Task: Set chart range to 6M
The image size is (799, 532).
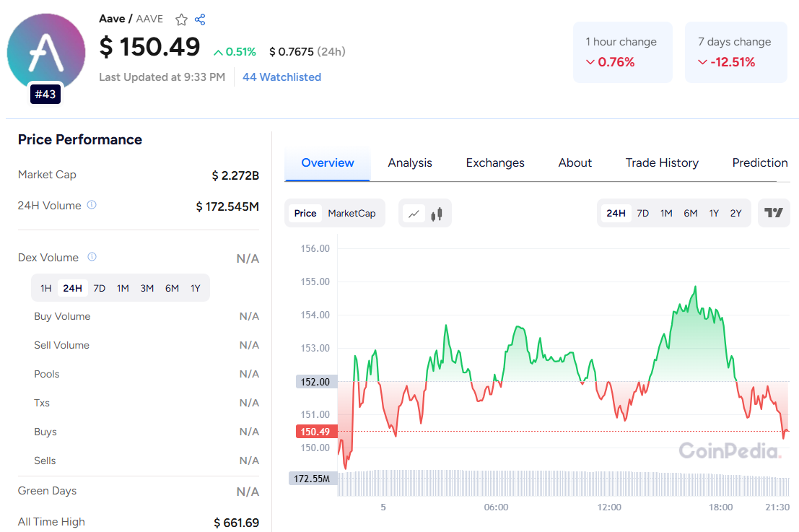Action: pos(691,214)
